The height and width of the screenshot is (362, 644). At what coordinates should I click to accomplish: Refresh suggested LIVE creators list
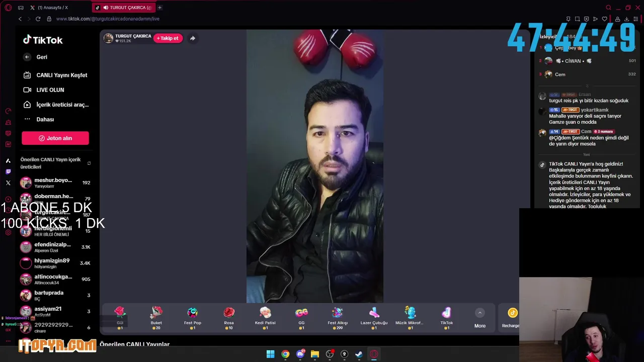(89, 163)
